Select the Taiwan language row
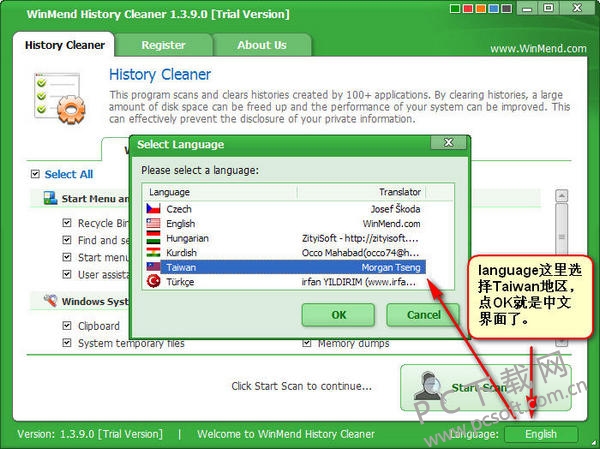 coord(286,267)
